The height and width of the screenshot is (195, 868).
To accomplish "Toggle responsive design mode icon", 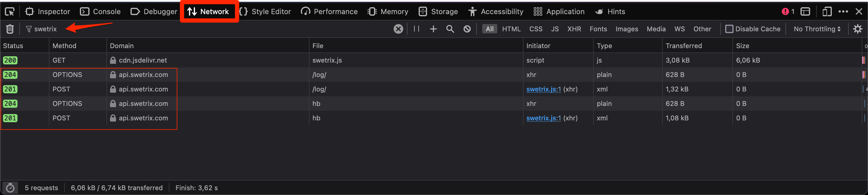I will point(827,12).
